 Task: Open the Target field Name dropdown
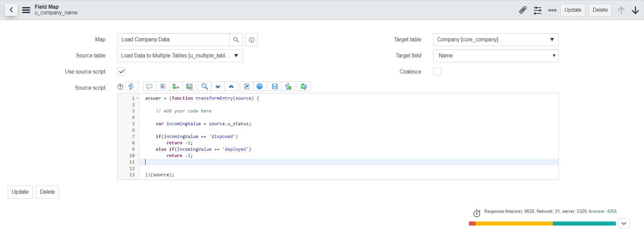[x=496, y=56]
